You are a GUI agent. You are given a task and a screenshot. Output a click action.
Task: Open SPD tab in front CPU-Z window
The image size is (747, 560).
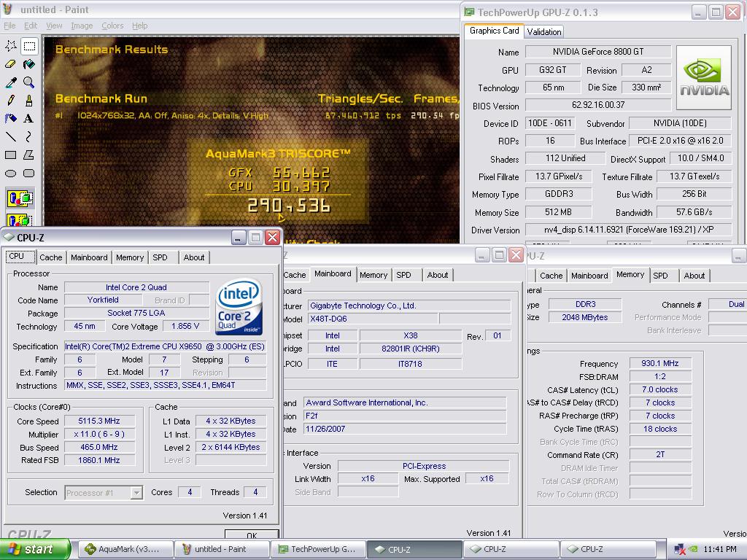160,257
